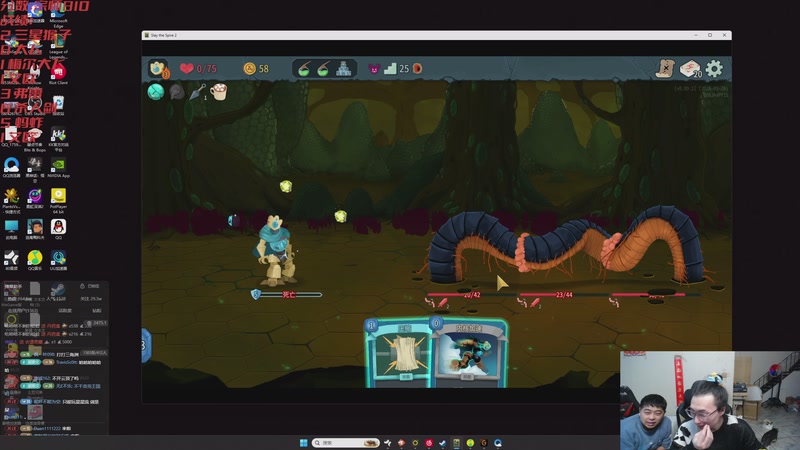The height and width of the screenshot is (450, 800).
Task: Select the second green potion slot
Action: pos(323,68)
